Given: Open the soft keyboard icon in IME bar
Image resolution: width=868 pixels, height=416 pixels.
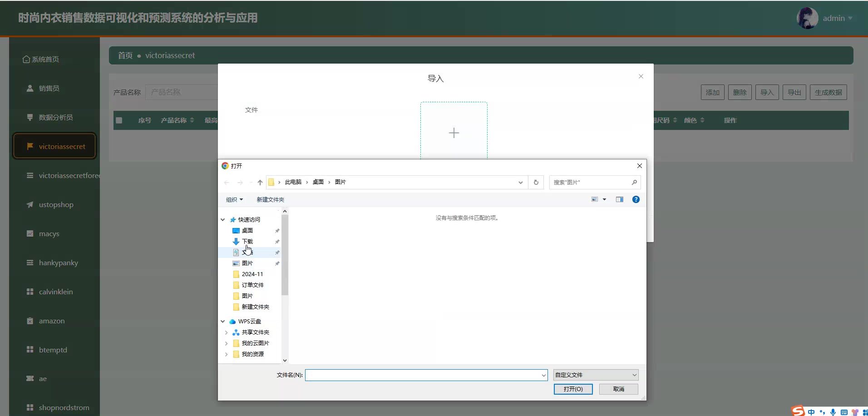Looking at the screenshot, I should pyautogui.click(x=844, y=412).
